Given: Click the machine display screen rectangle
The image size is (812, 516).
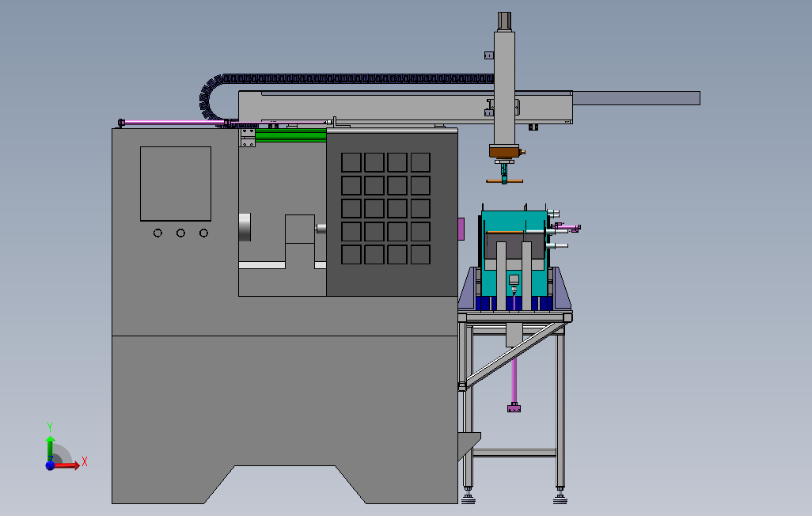Looking at the screenshot, I should point(174,182).
